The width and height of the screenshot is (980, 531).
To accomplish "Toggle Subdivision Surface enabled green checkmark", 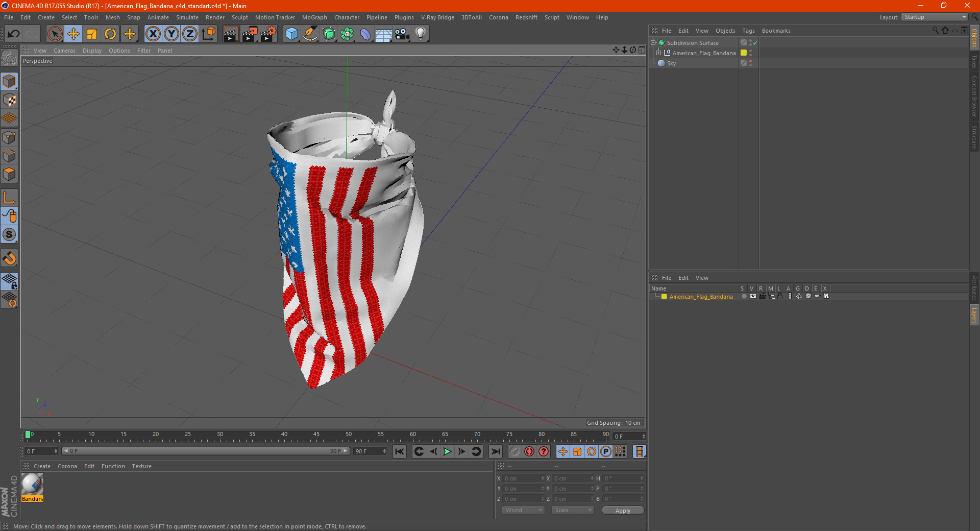I will (755, 43).
